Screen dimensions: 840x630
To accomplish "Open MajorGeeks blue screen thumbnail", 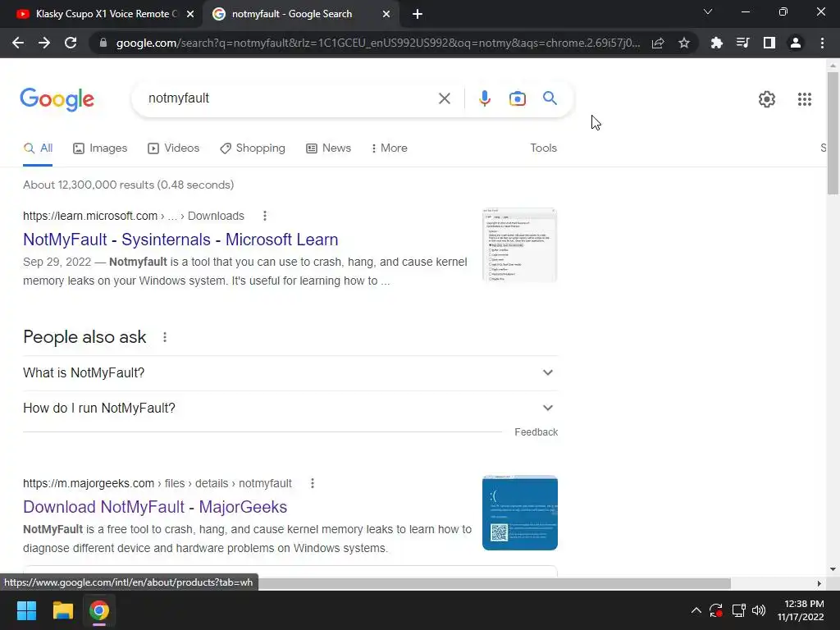I will tap(519, 513).
